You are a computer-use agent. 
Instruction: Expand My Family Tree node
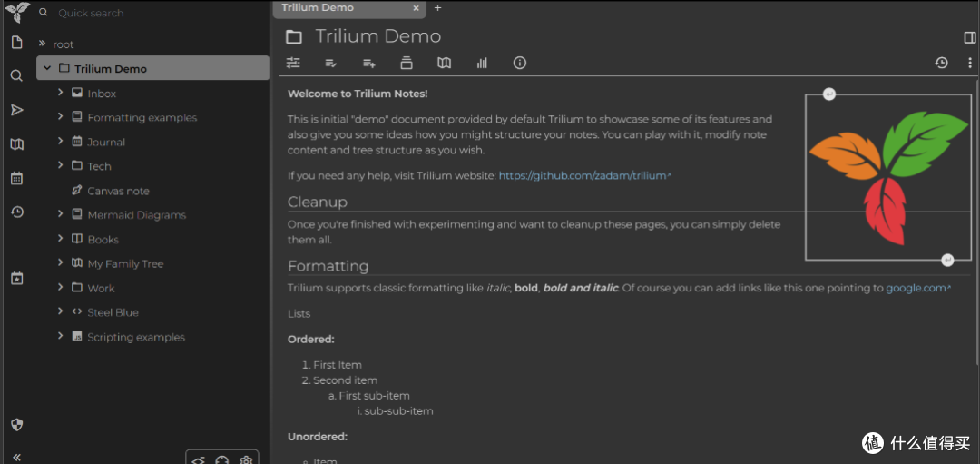60,263
